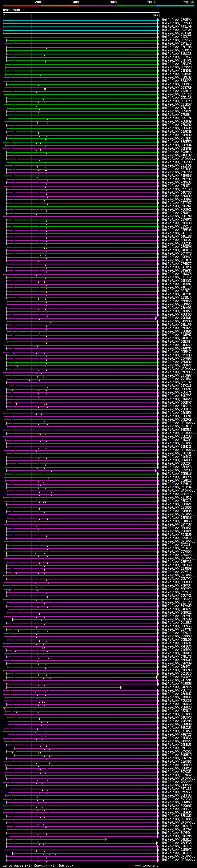
Task: Select label UniRef100_C7QTN8
Action: (176, 47)
